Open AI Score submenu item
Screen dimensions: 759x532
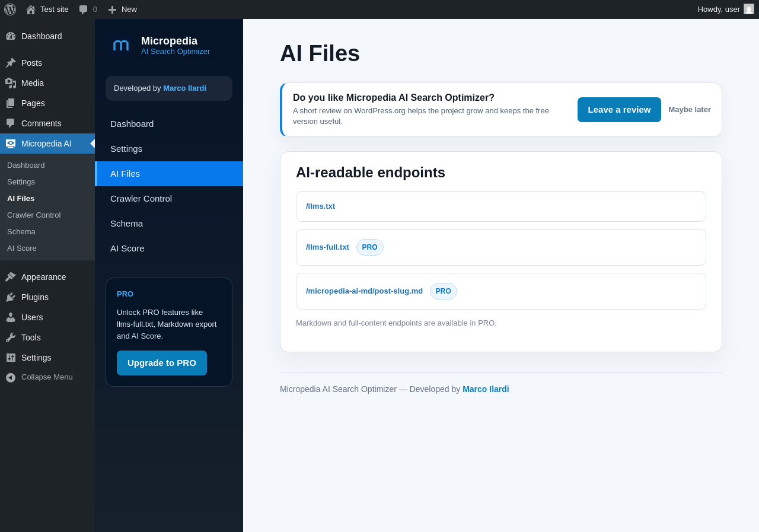(22, 249)
